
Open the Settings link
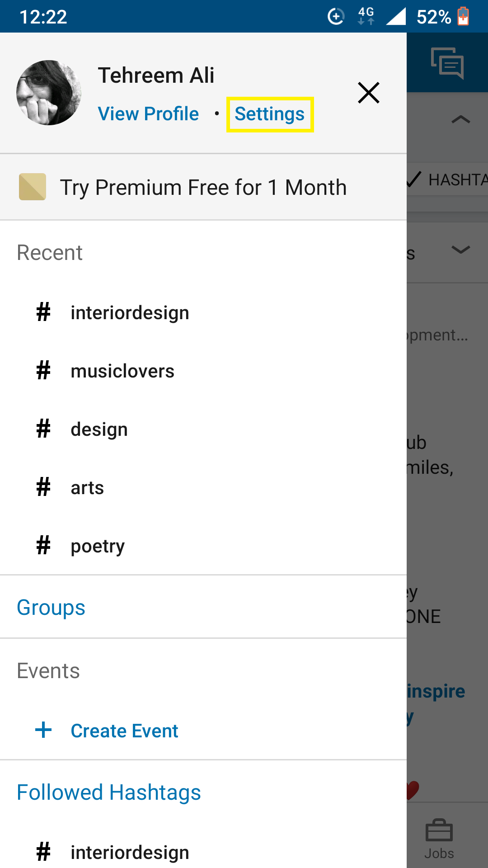point(269,114)
